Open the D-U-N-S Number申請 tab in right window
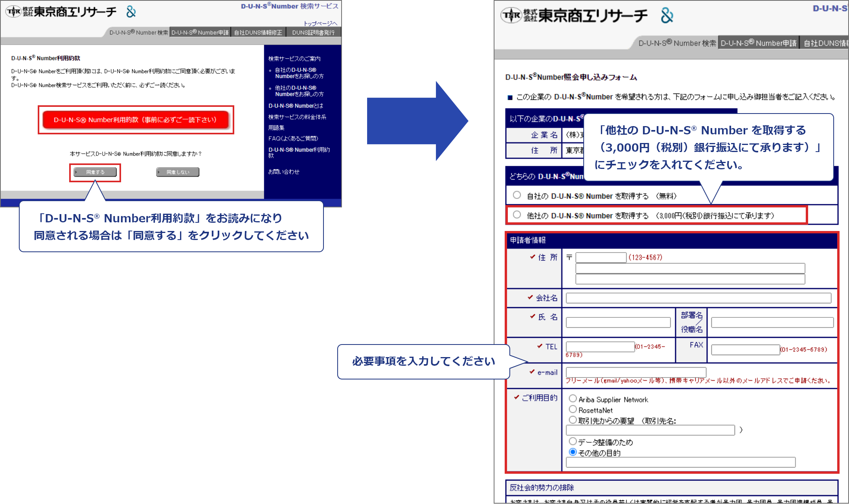Screen dimensions: 849x504 click(759, 43)
